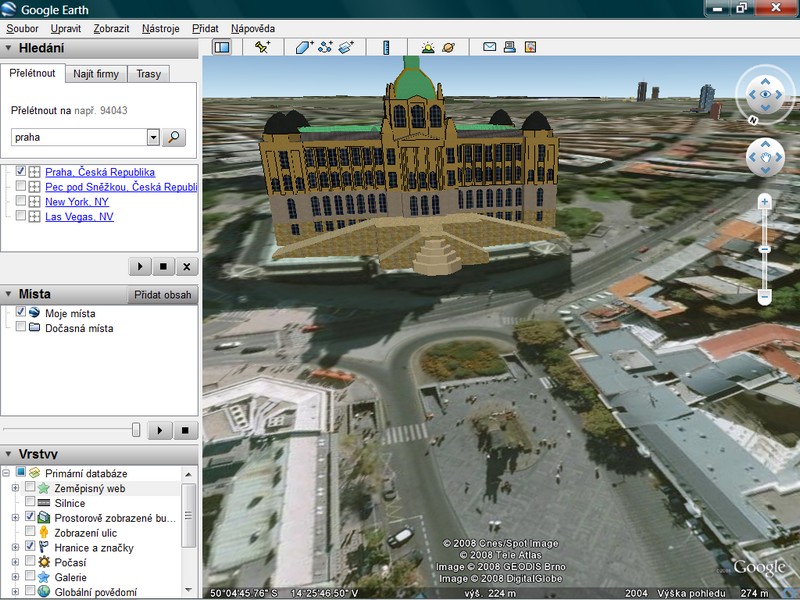Add an image overlay from the toolbar
The height and width of the screenshot is (600, 800).
(x=346, y=47)
